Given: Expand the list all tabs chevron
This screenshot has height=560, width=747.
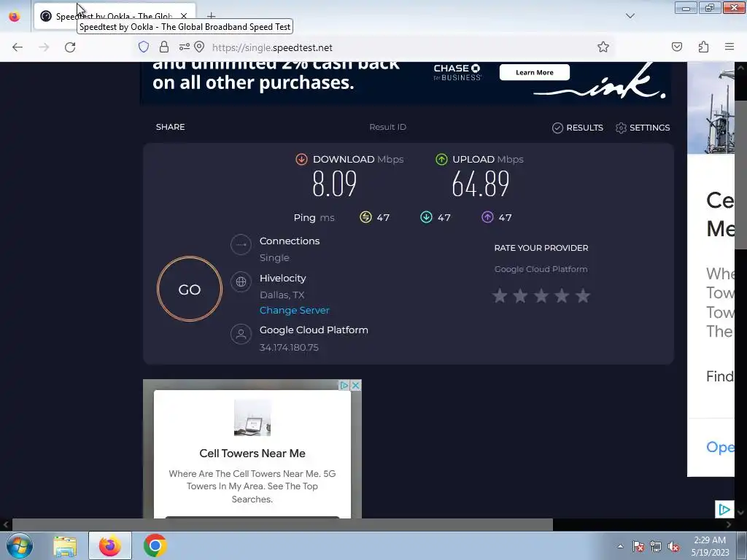Looking at the screenshot, I should (630, 16).
